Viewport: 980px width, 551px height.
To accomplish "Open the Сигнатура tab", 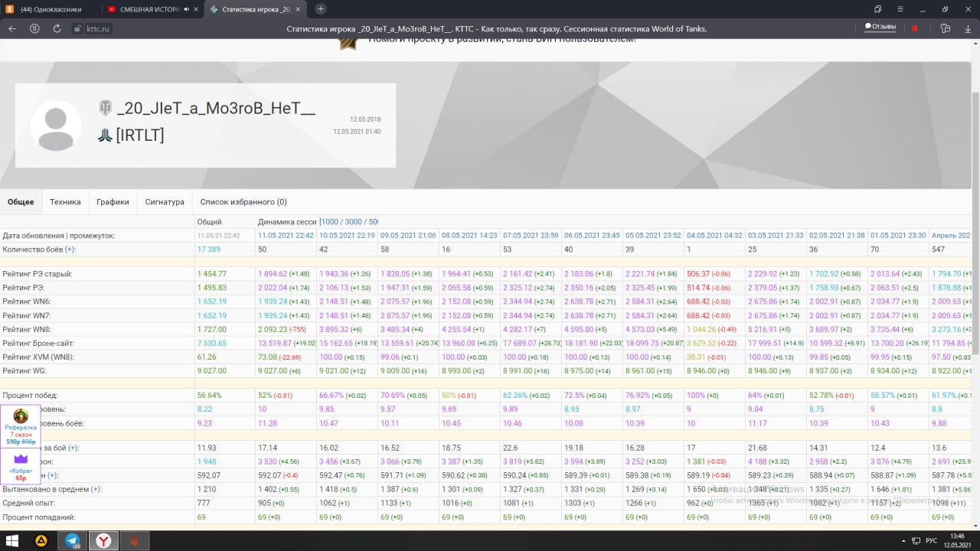I will tap(165, 202).
